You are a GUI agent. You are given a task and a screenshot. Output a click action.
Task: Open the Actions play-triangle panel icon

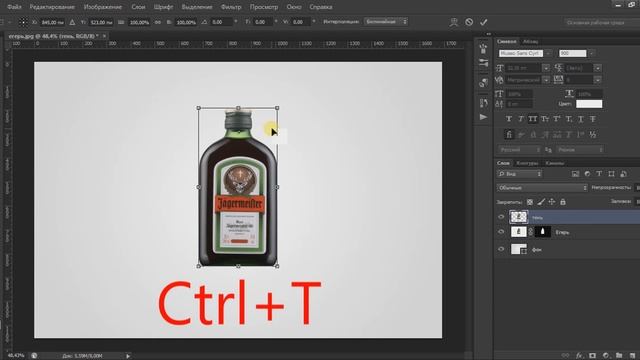pos(483,117)
